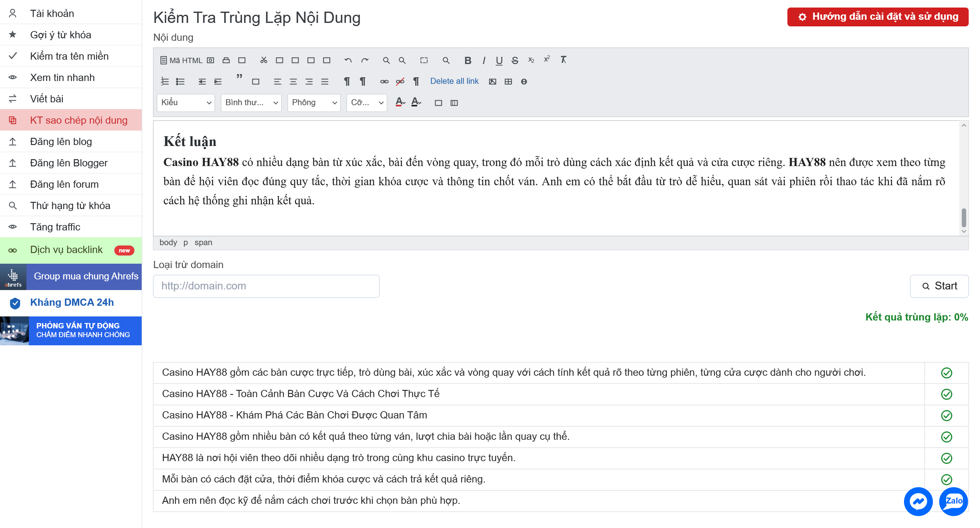Open the Kiểu style dropdown
The height and width of the screenshot is (528, 980).
point(186,103)
